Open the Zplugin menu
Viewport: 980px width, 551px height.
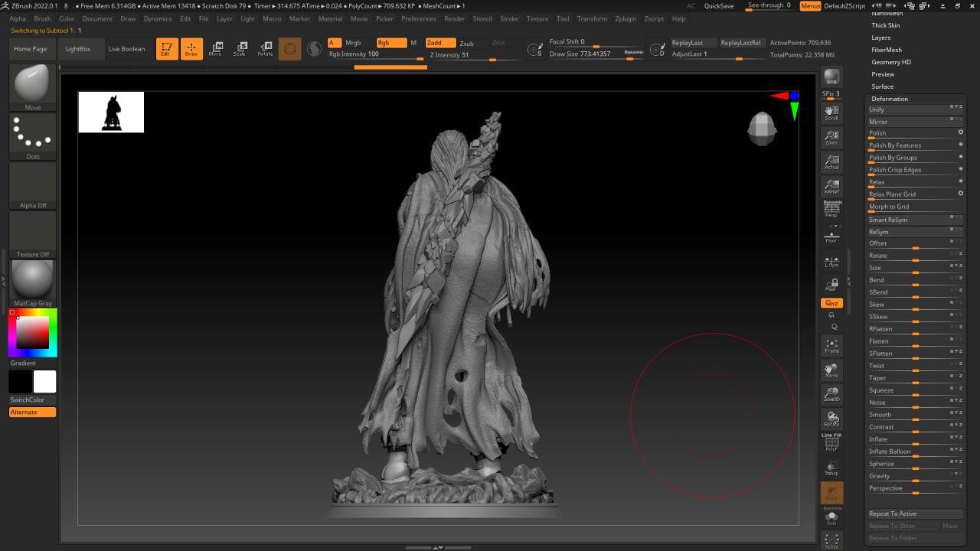(x=626, y=18)
